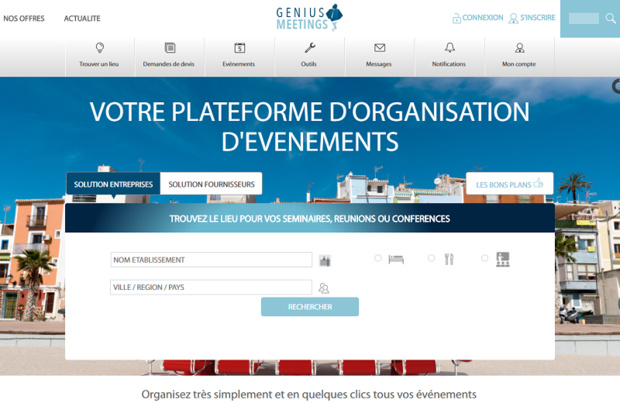Click building icon beside Nom Etablissement field

pyautogui.click(x=325, y=261)
